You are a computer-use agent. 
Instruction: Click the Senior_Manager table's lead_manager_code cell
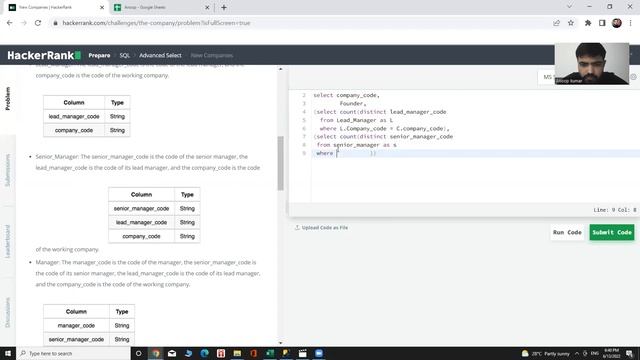[141, 222]
